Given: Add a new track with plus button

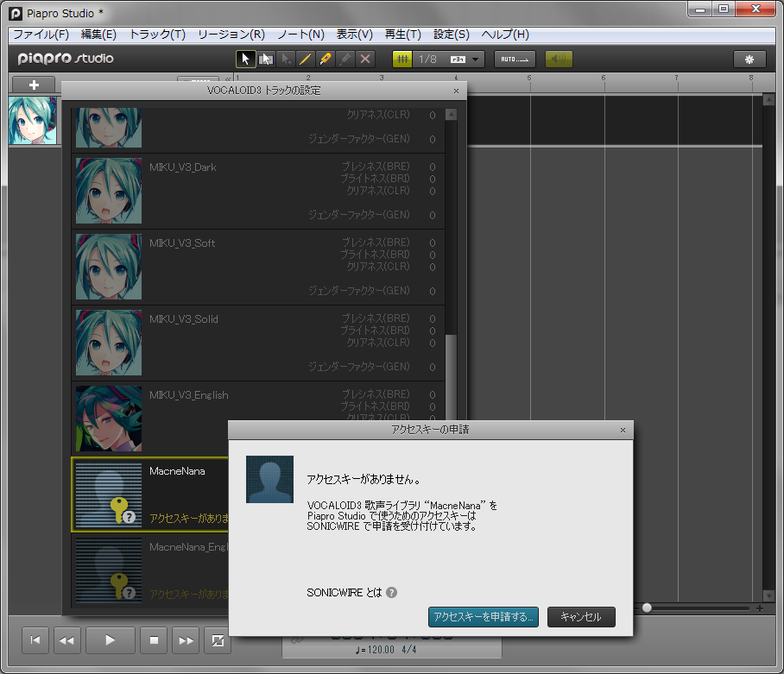Looking at the screenshot, I should pos(34,85).
